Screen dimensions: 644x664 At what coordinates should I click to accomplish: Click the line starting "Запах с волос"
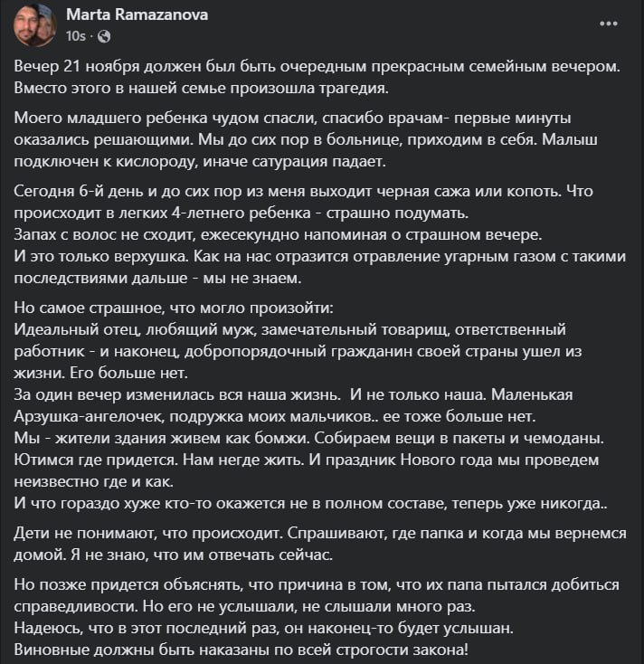(x=278, y=234)
